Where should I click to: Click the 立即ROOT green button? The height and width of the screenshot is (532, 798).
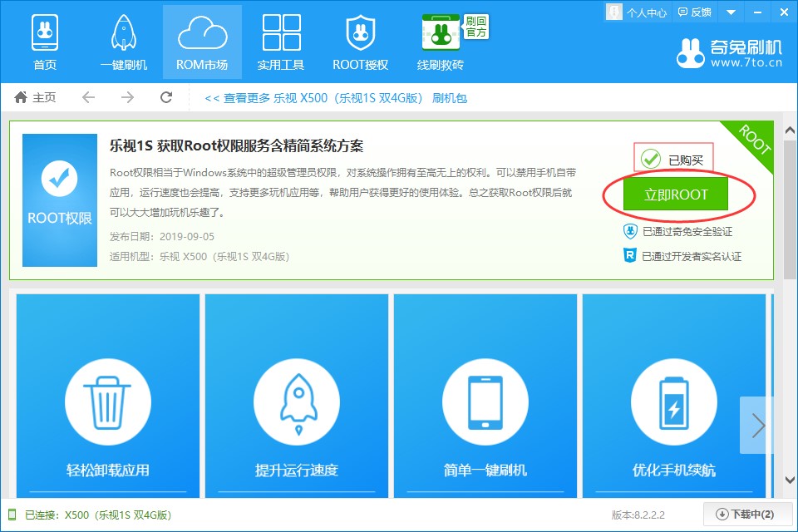point(675,195)
